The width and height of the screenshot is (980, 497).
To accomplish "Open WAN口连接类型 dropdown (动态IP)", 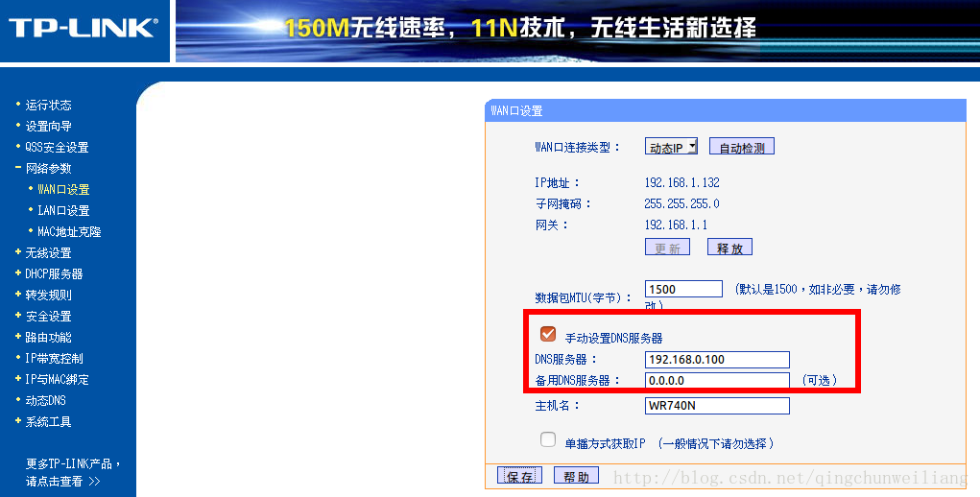I will point(671,148).
